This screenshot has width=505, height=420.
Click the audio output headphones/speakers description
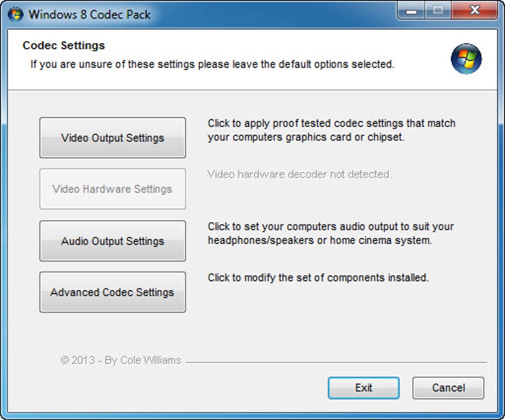[x=331, y=233]
